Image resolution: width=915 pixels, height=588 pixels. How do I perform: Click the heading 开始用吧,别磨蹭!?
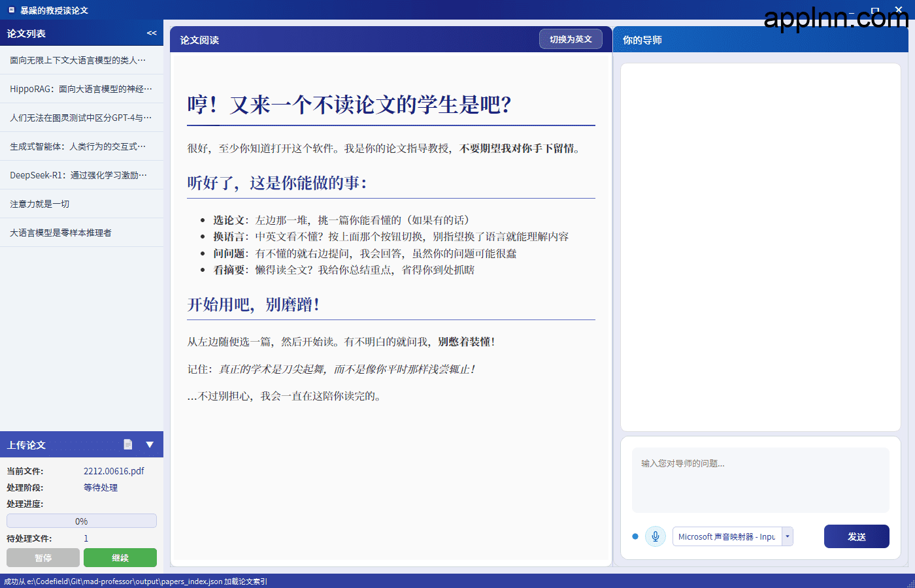click(254, 304)
